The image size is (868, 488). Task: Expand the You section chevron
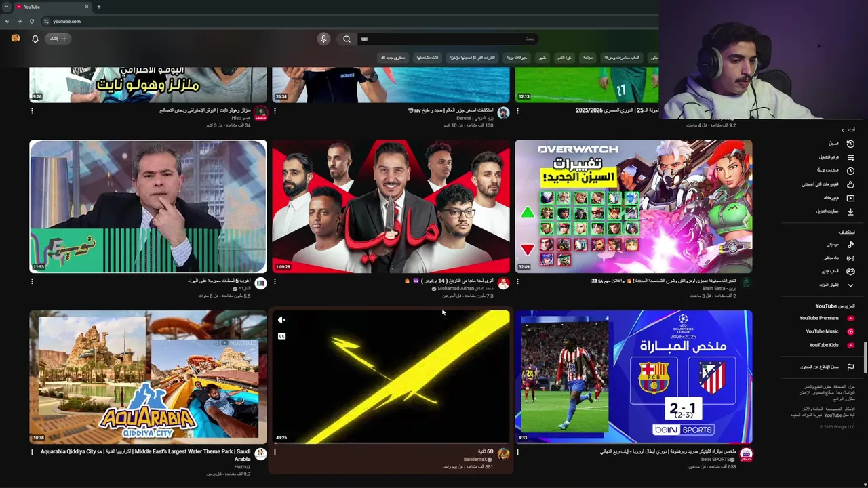point(843,130)
